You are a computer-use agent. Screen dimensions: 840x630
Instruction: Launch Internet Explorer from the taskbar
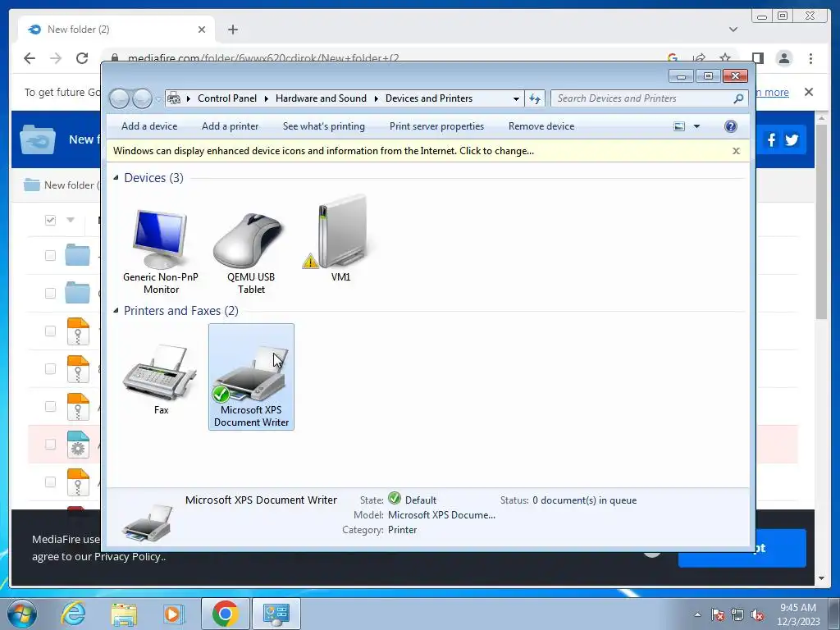click(x=73, y=614)
